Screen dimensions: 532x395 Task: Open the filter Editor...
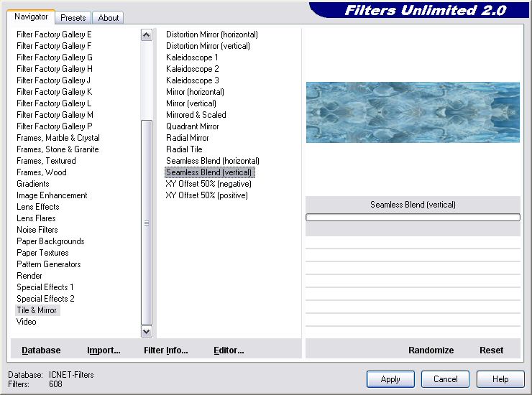(229, 350)
